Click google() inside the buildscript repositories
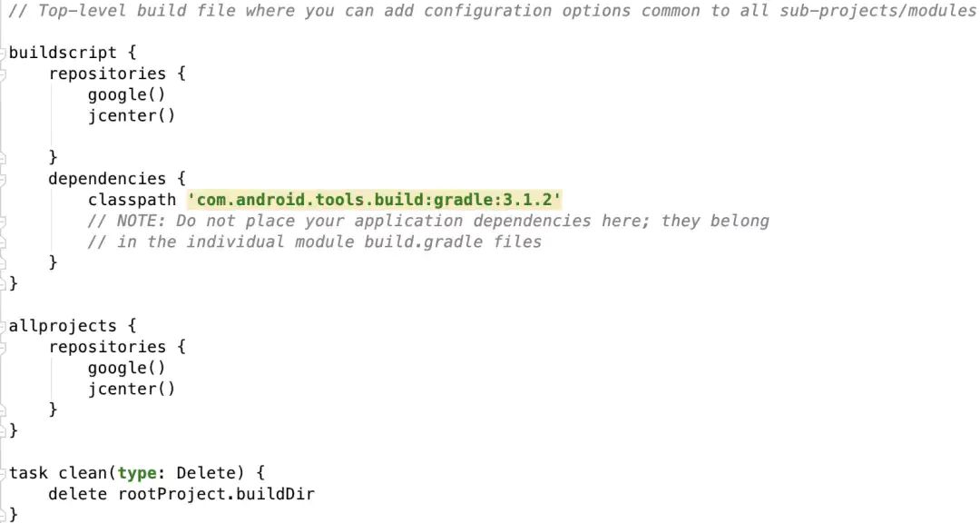The image size is (980, 523). (x=126, y=94)
